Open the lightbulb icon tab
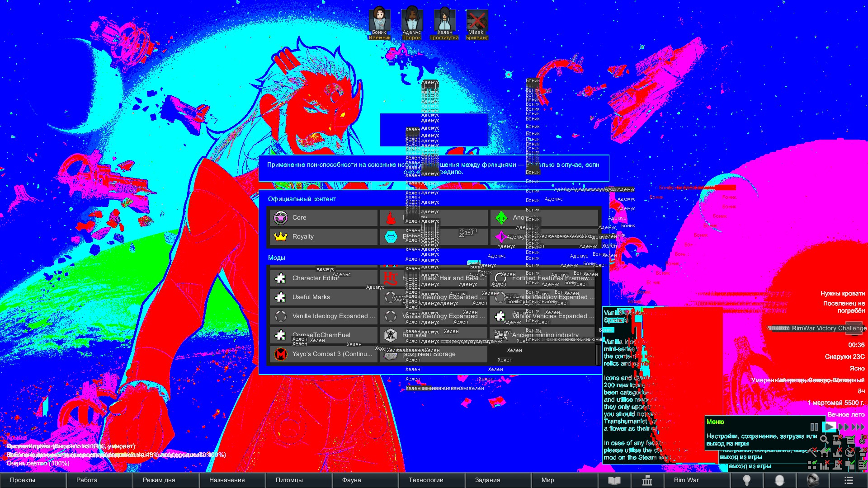The width and height of the screenshot is (868, 488). coord(746,480)
